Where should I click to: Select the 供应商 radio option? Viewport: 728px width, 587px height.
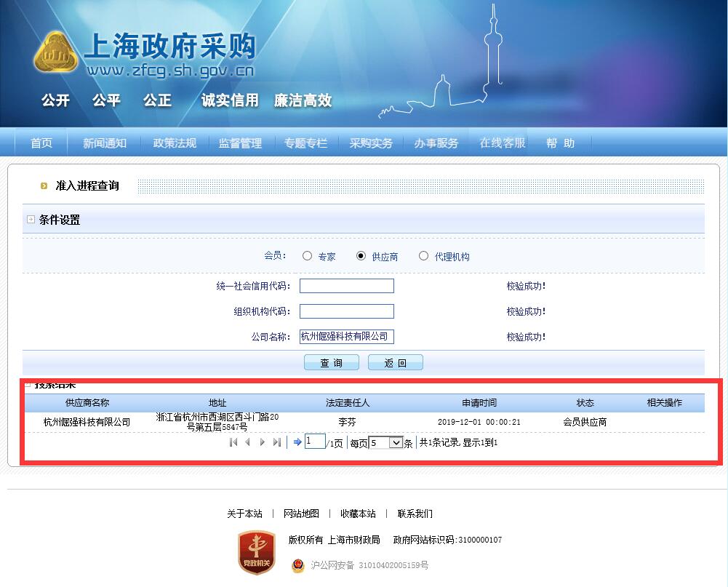pyautogui.click(x=361, y=256)
